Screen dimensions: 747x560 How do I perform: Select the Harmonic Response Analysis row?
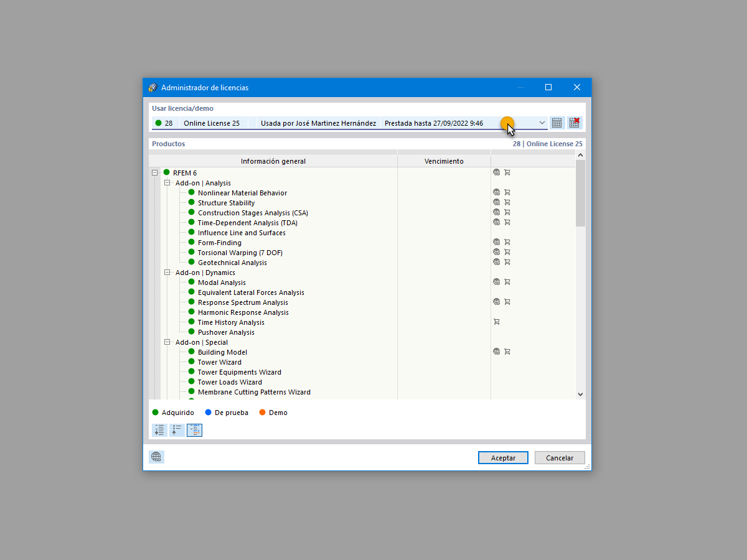point(243,312)
